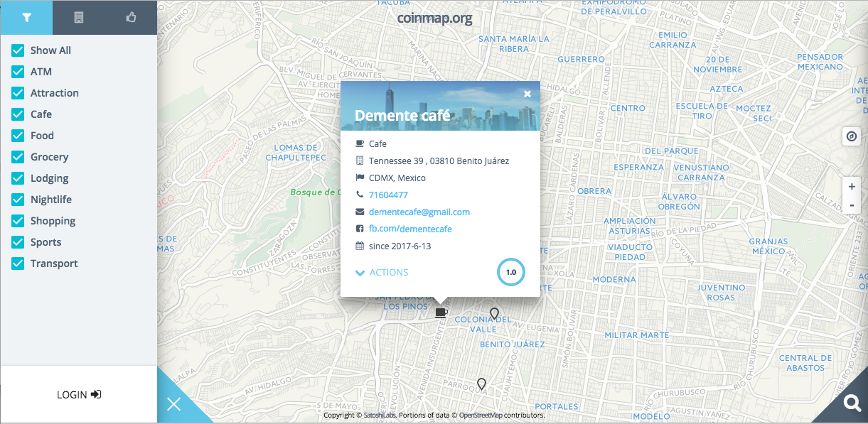868x424 pixels.
Task: Uncheck the Show All checkbox
Action: [x=18, y=50]
